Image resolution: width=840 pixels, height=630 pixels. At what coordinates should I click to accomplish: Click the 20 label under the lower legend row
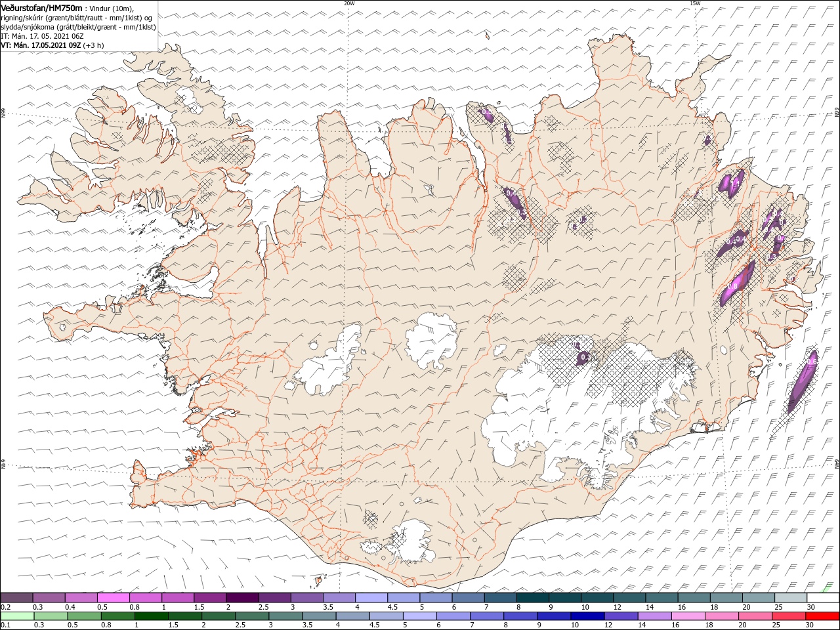742,625
